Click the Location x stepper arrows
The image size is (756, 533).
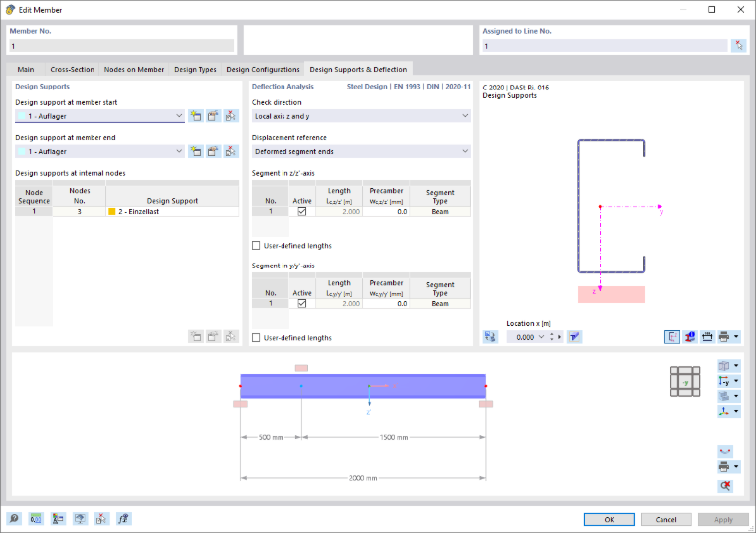pos(551,337)
